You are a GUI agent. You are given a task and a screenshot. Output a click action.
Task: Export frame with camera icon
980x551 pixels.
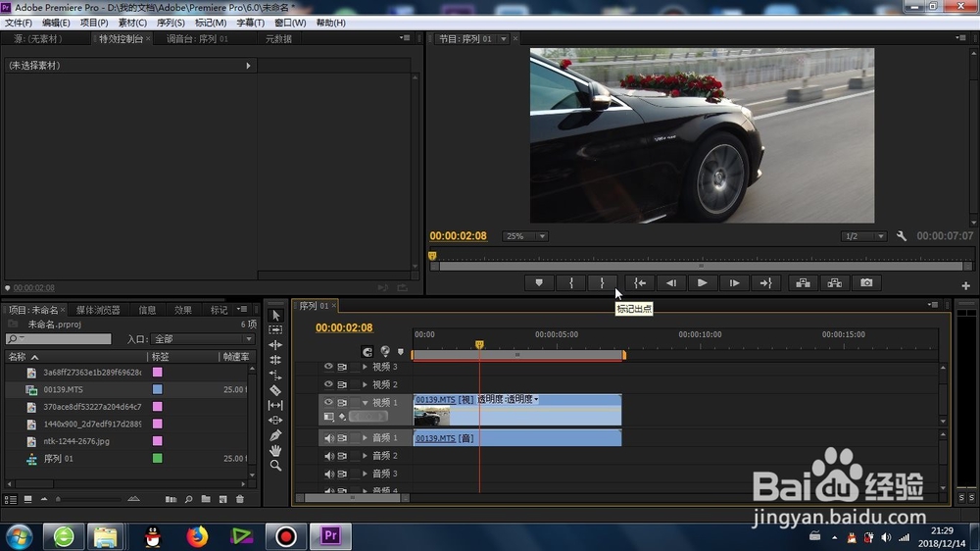(866, 282)
